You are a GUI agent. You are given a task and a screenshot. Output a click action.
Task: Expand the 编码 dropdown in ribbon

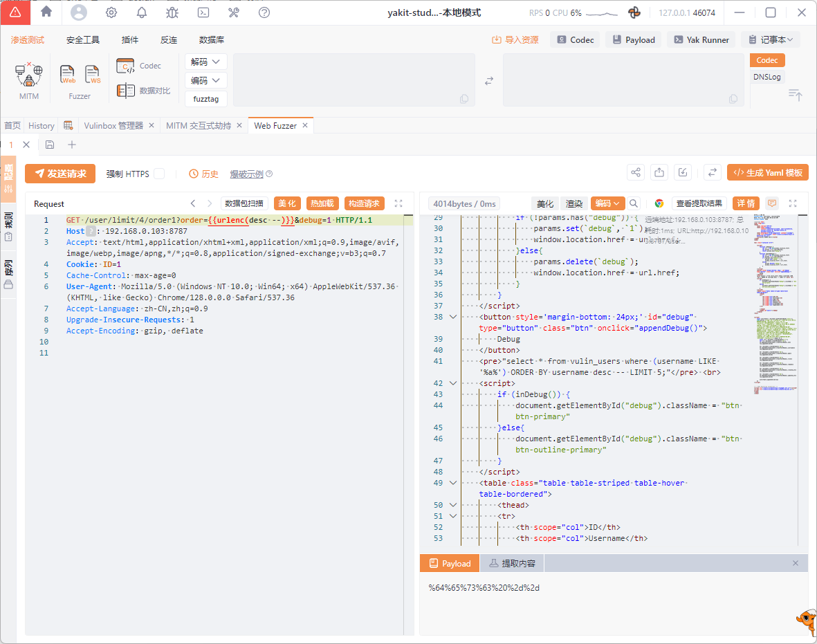(206, 80)
